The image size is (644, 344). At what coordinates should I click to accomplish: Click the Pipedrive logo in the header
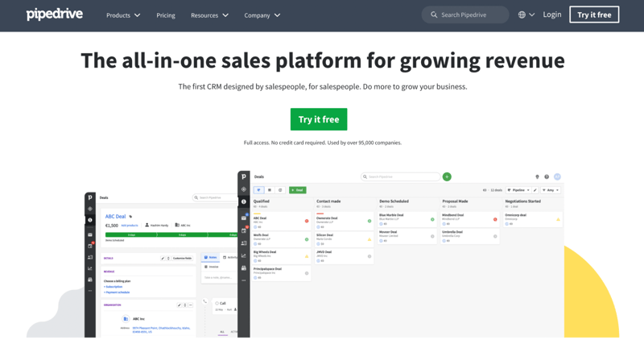point(55,15)
